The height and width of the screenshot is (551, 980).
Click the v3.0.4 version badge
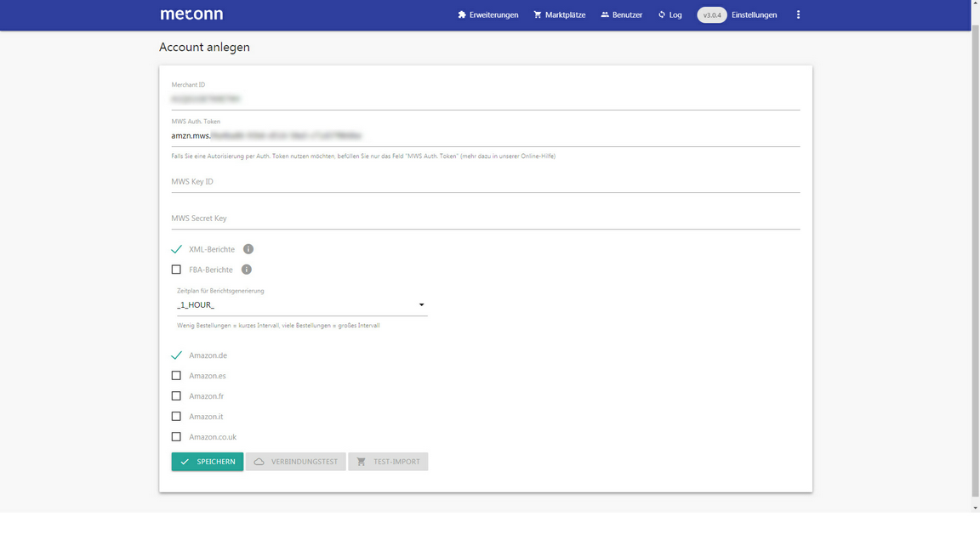[x=712, y=15]
